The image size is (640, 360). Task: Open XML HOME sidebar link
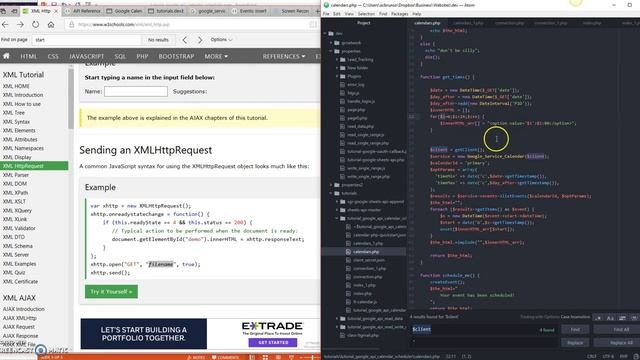(16, 86)
